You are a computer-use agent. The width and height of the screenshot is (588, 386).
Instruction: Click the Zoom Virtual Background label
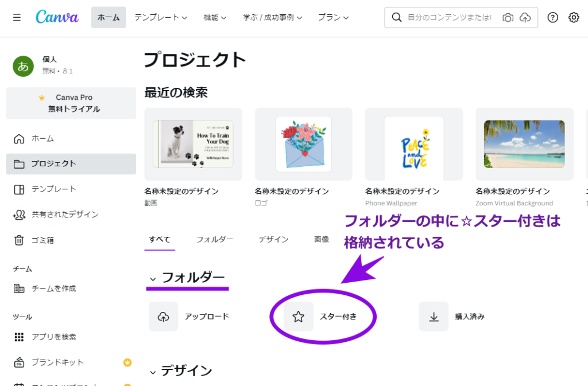(x=514, y=203)
